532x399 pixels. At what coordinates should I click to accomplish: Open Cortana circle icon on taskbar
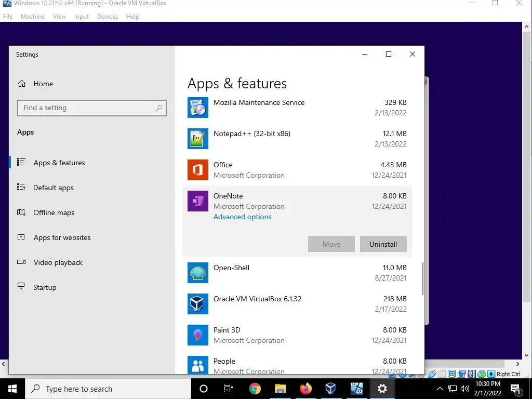point(204,389)
